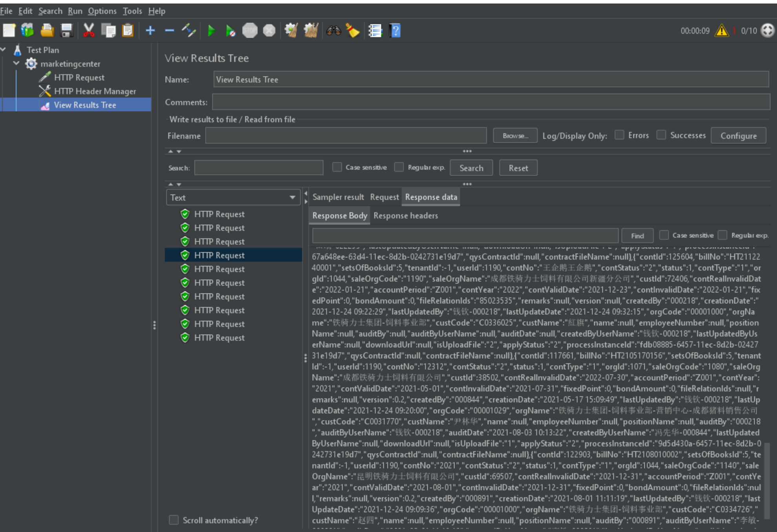Viewport: 777px width, 532px height.
Task: Select View Results Tree in test tree
Action: click(x=85, y=105)
